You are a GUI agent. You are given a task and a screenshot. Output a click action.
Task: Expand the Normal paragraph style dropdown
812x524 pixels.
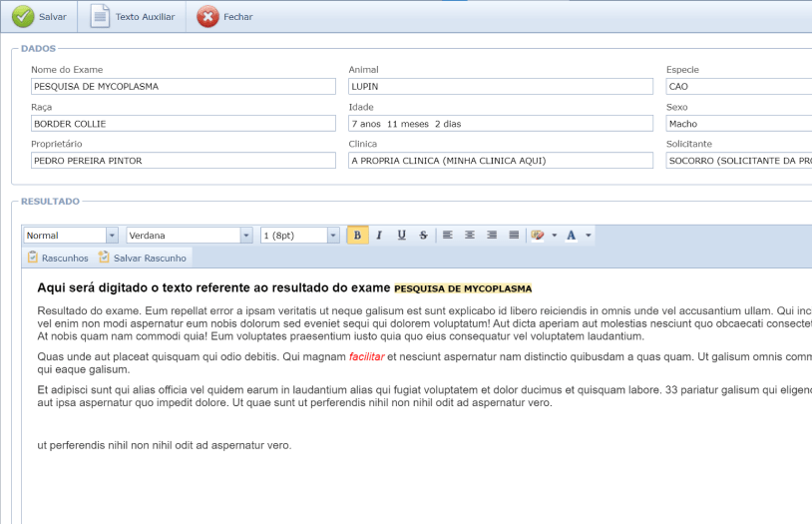pos(112,236)
